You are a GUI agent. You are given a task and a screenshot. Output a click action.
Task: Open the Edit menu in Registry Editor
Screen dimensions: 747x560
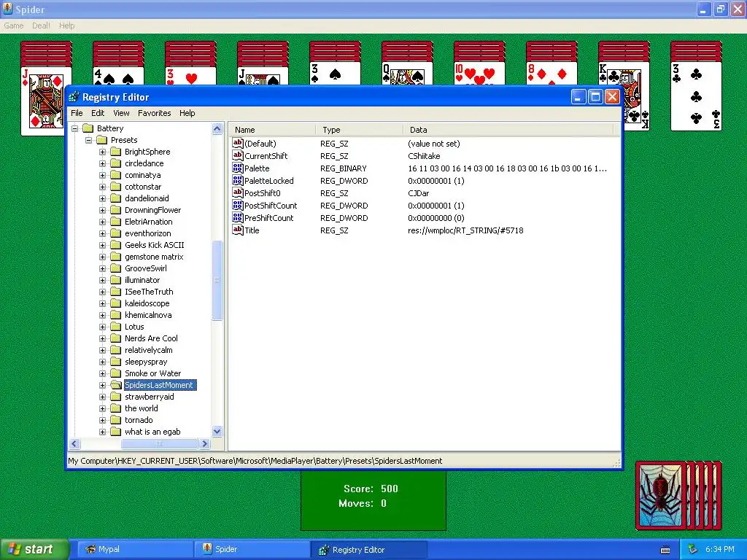click(98, 113)
